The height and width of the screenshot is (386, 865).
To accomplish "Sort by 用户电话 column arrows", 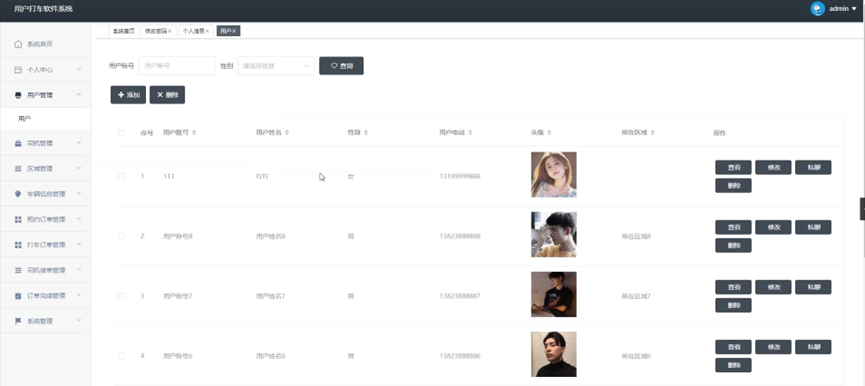I will [471, 133].
